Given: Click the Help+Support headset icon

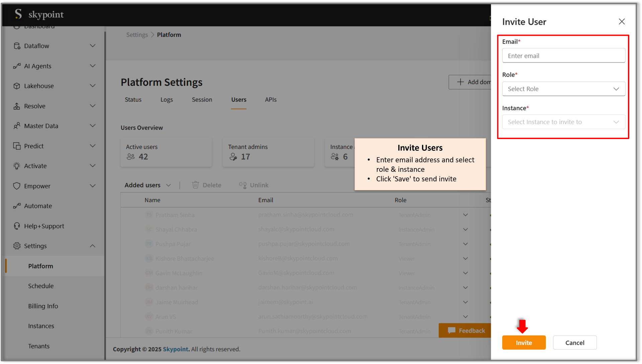Looking at the screenshot, I should (x=17, y=226).
